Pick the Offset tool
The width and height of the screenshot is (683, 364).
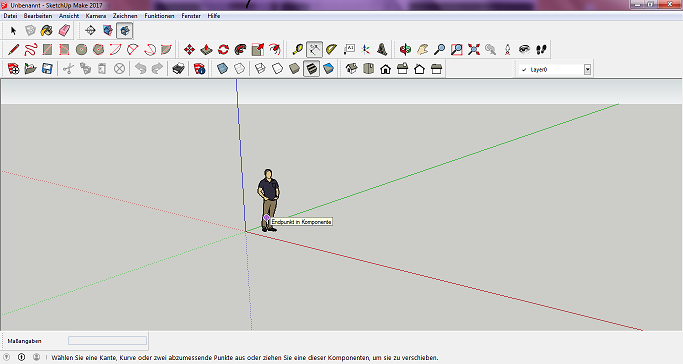pos(274,49)
